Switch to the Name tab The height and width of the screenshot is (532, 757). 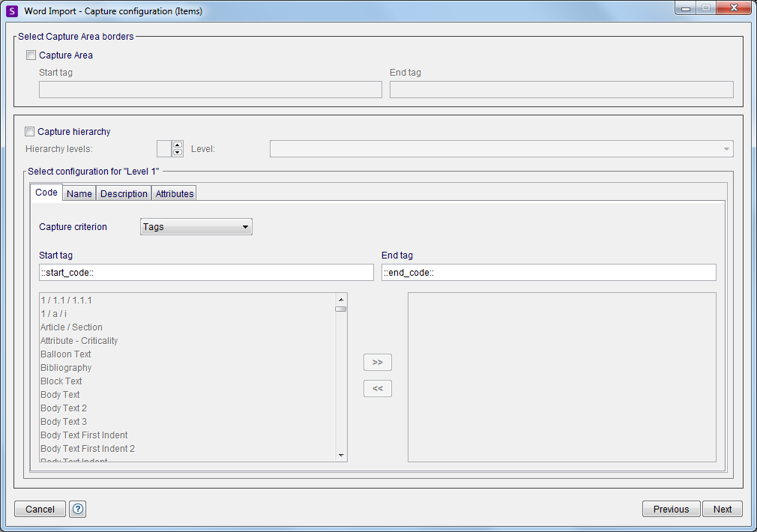79,193
